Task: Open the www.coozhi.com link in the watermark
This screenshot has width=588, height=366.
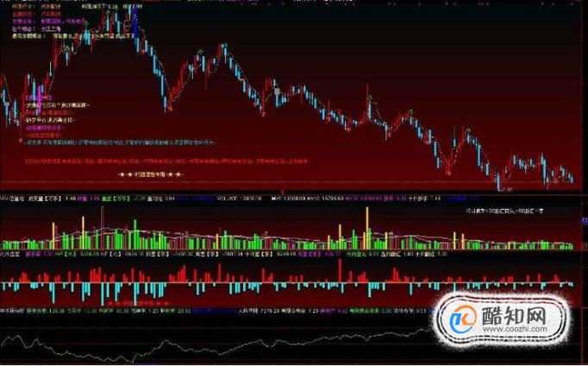Action: click(x=515, y=329)
